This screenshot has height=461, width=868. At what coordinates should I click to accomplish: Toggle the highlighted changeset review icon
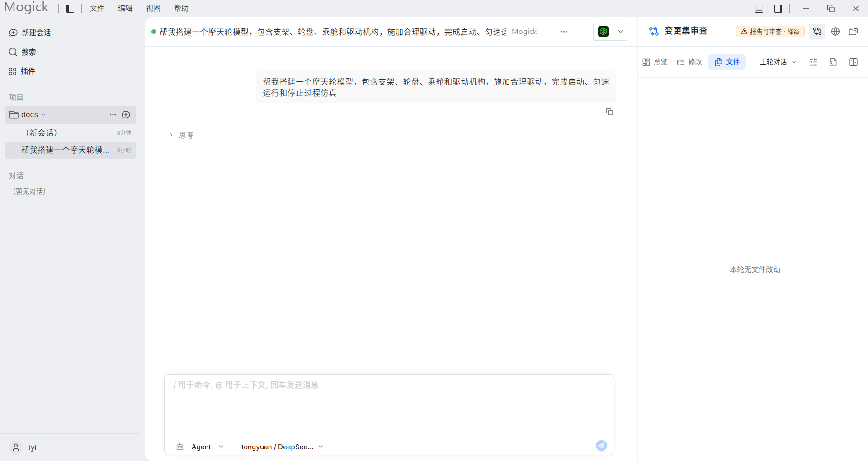point(817,32)
